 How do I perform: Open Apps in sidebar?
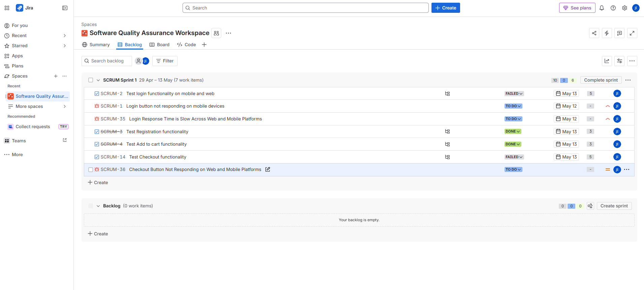pos(37,56)
